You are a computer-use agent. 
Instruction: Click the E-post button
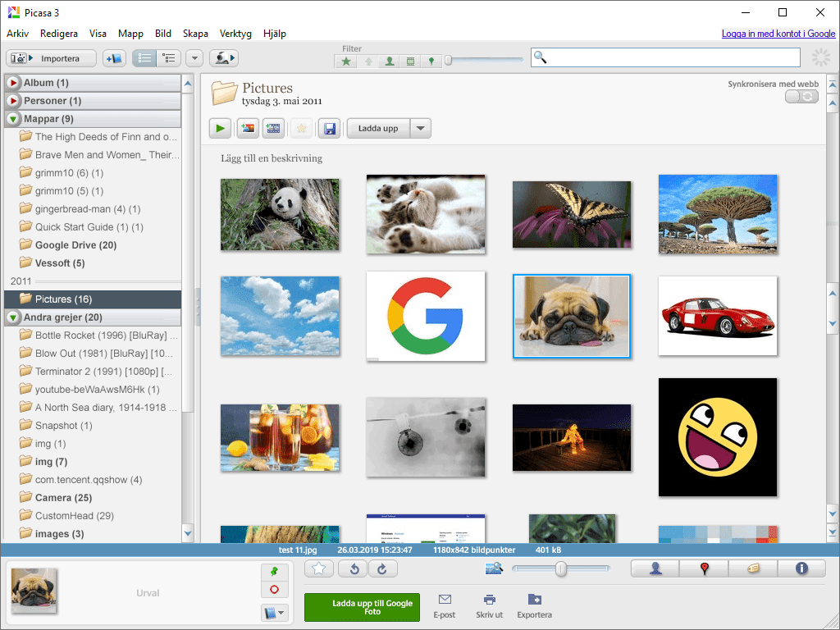coord(445,606)
